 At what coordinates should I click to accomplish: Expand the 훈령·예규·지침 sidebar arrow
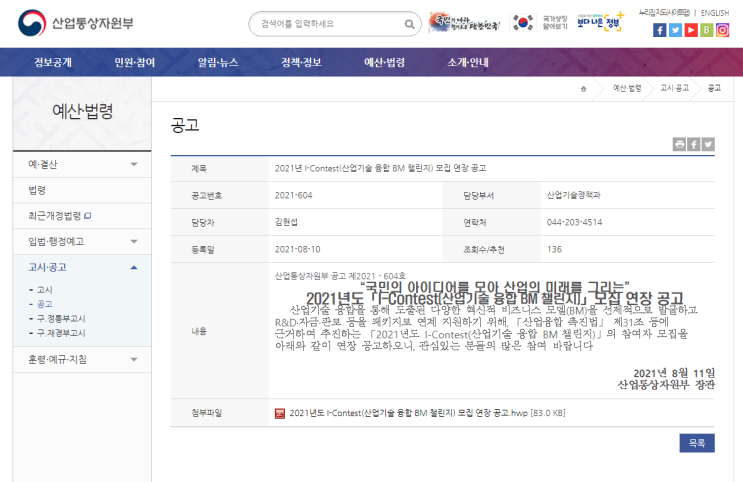tap(134, 360)
